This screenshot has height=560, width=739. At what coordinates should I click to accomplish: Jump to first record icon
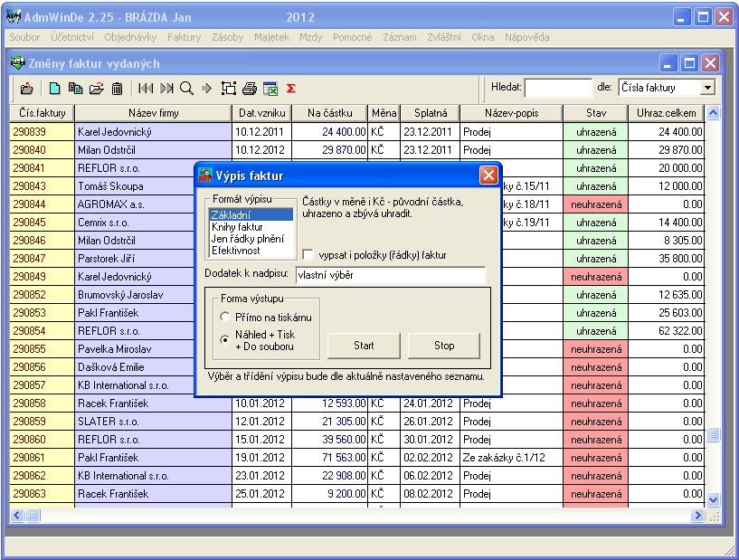click(x=146, y=88)
